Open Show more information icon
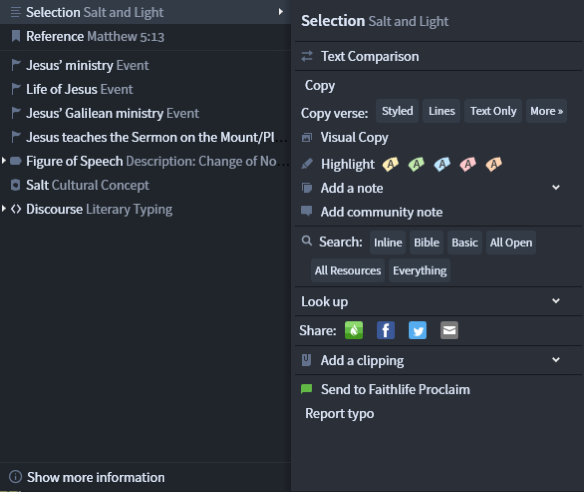 (x=15, y=477)
